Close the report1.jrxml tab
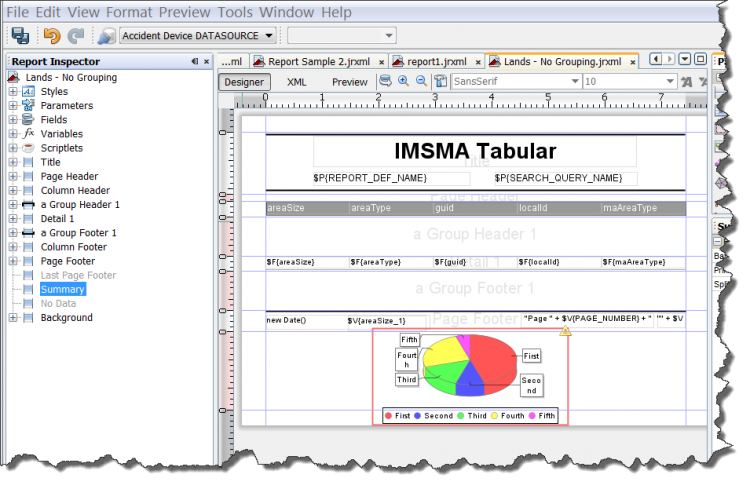Screen dimensions: 750x489 (x=476, y=62)
